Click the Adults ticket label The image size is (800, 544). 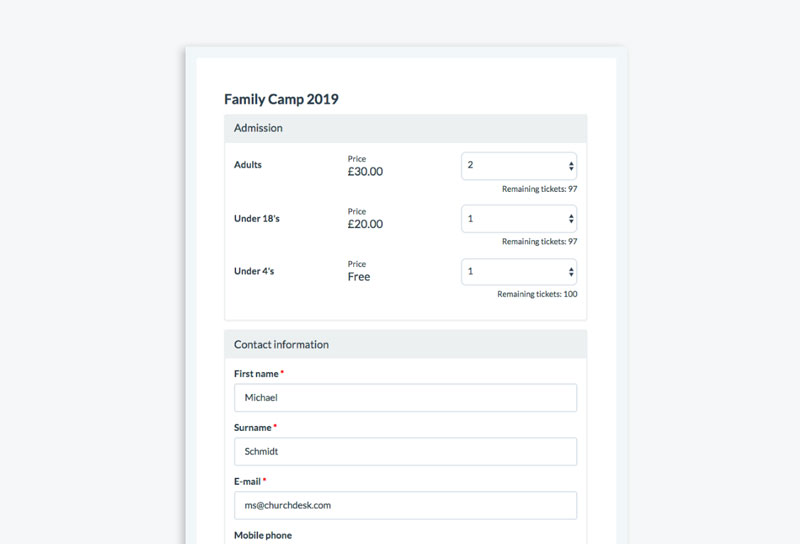248,165
